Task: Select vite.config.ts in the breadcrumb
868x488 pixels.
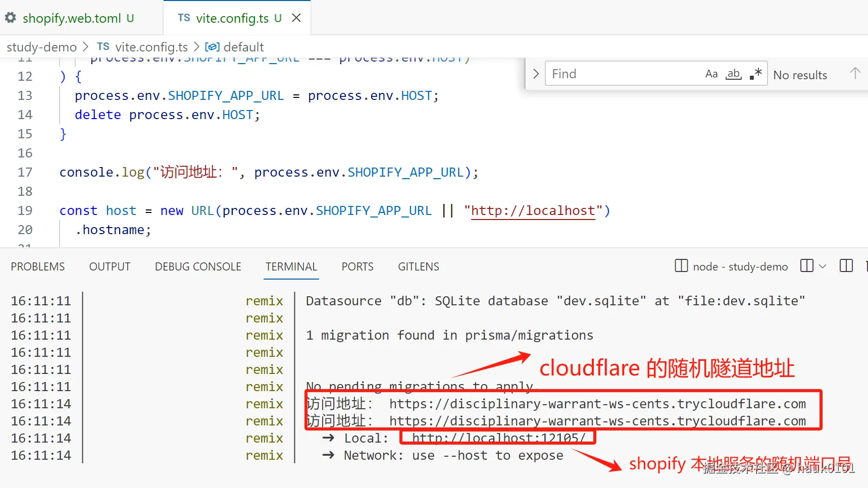Action: [x=151, y=47]
